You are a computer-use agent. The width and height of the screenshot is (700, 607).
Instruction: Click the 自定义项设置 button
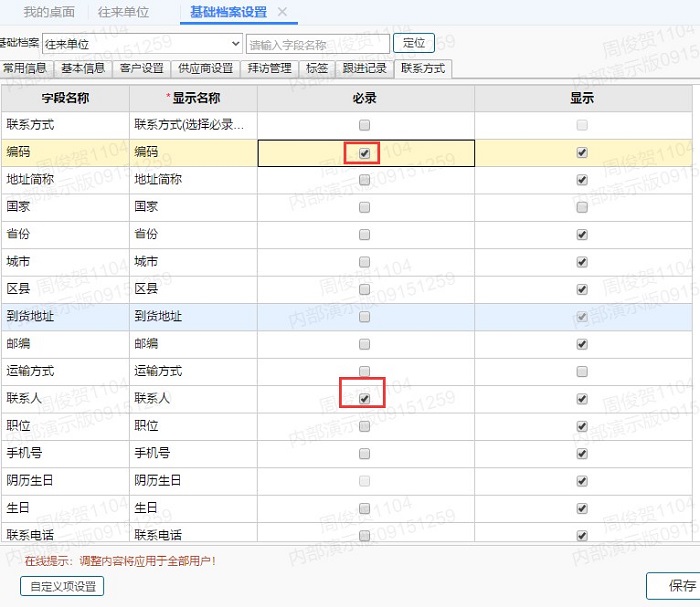point(62,586)
